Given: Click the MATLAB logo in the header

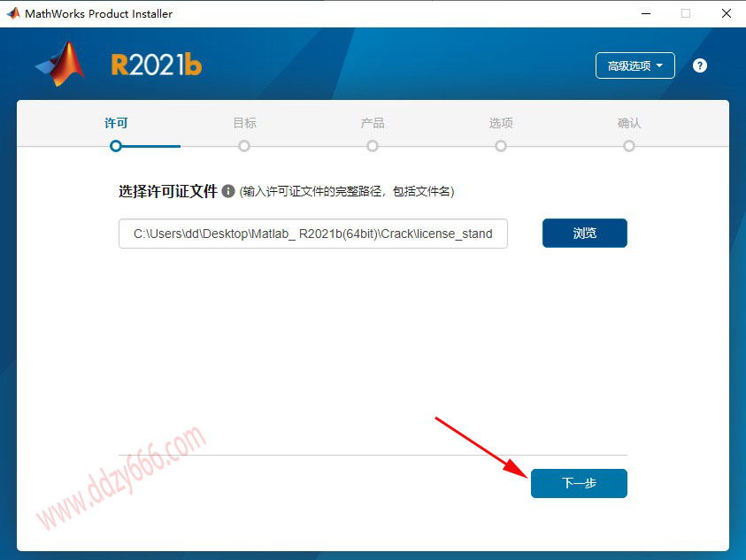Looking at the screenshot, I should [x=61, y=65].
